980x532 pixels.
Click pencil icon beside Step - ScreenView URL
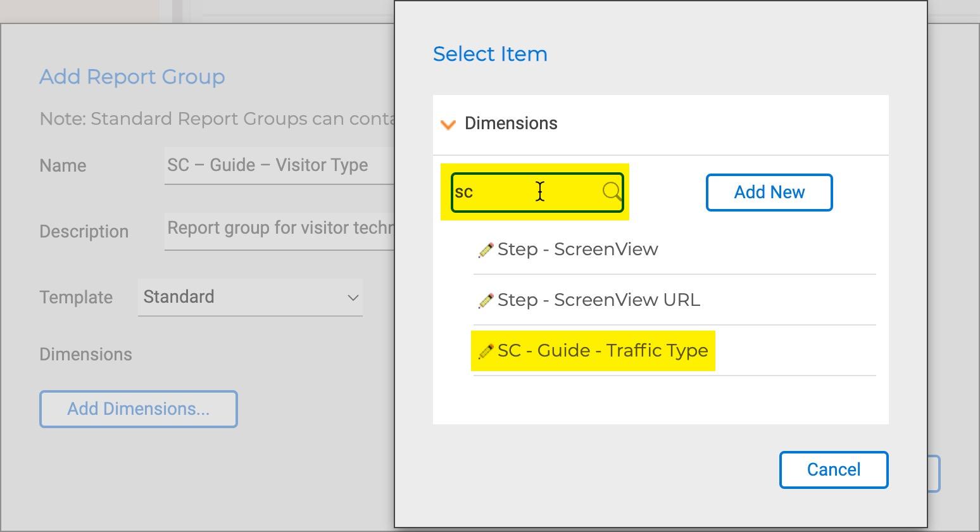coord(486,301)
